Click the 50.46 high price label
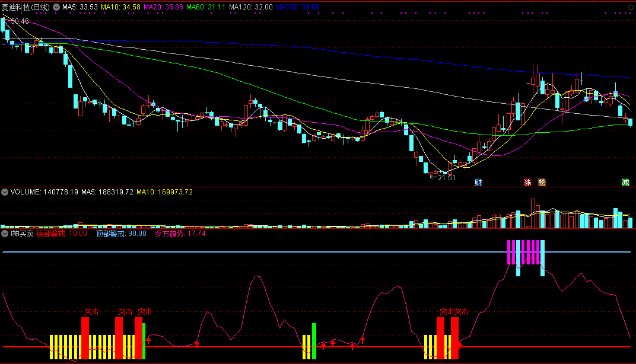The image size is (636, 364). tap(20, 21)
